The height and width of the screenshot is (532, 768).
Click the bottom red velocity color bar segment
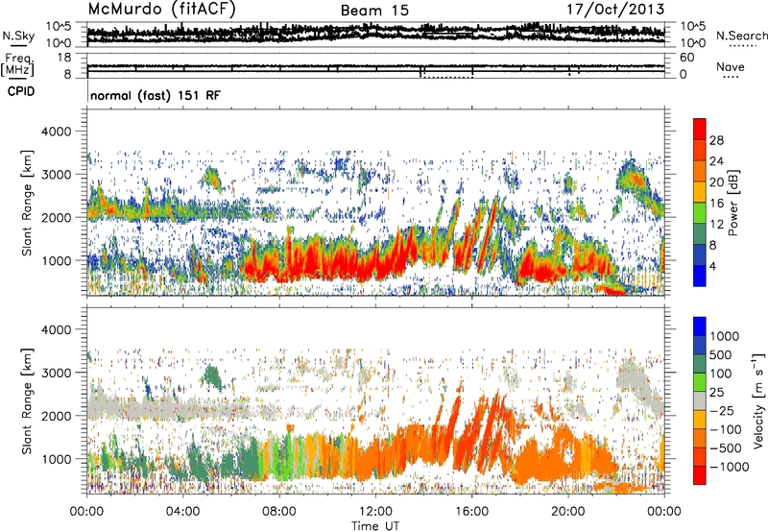(700, 475)
